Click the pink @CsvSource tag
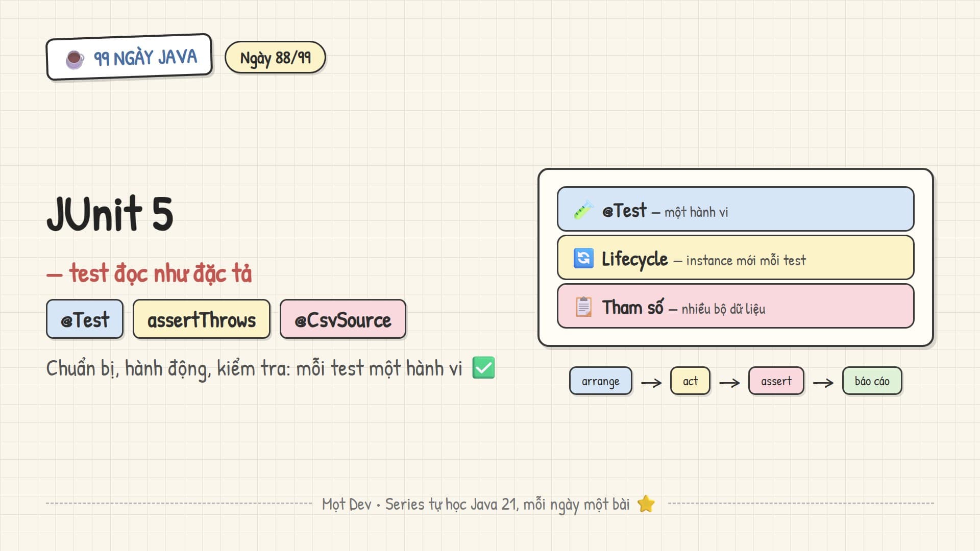Image resolution: width=980 pixels, height=551 pixels. click(x=343, y=319)
